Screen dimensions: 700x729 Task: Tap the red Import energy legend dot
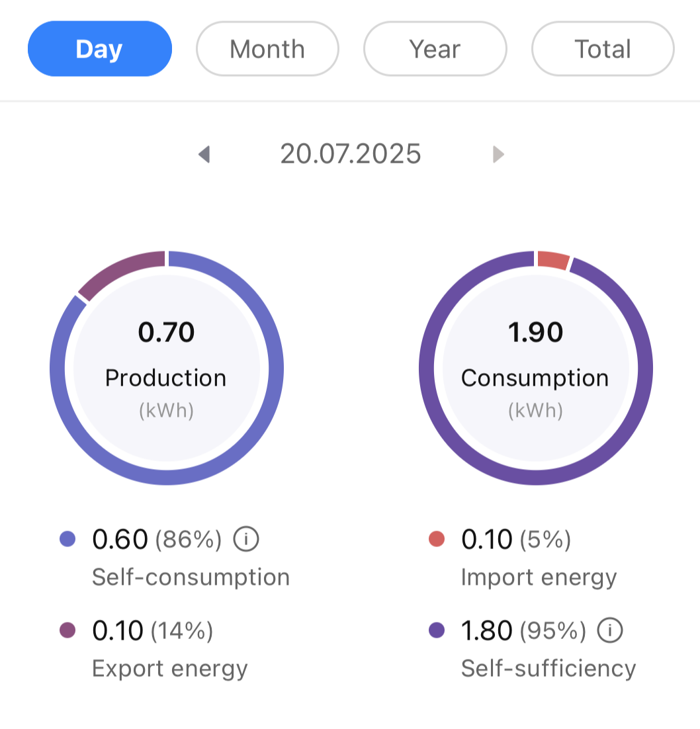[x=436, y=539]
